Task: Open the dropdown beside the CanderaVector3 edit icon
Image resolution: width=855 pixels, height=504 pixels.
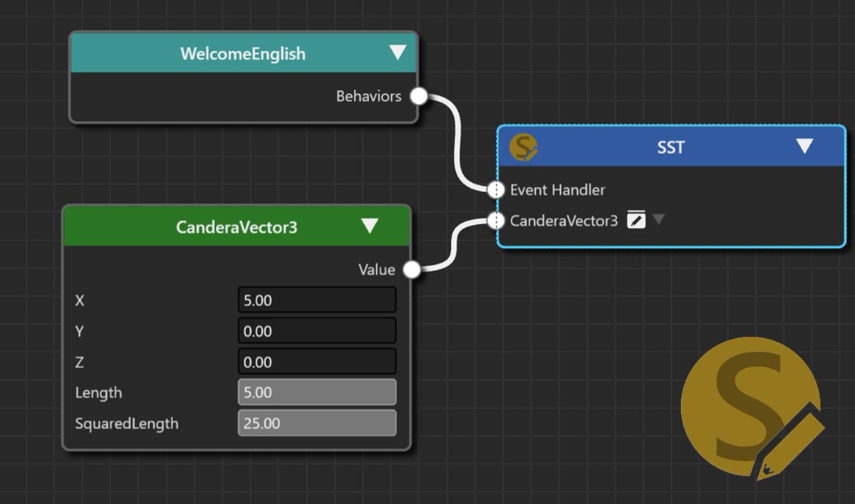Action: coord(658,219)
